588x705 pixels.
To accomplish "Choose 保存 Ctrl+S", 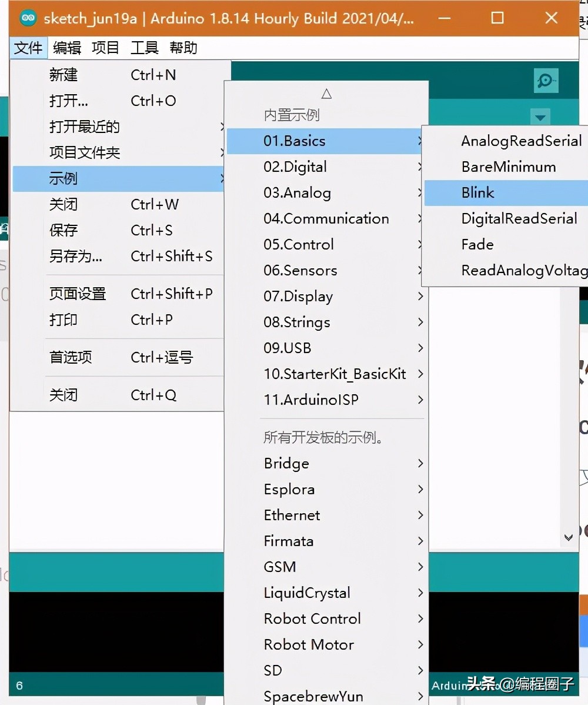I will coord(118,231).
